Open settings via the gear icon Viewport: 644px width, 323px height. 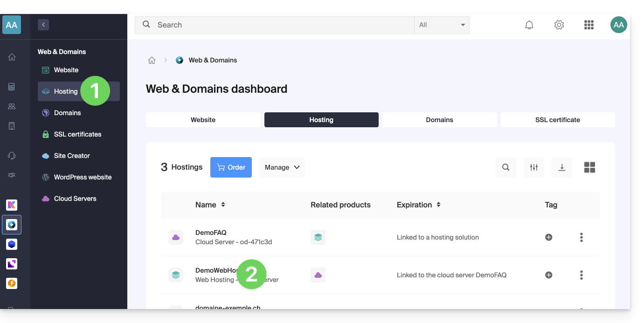click(x=559, y=25)
